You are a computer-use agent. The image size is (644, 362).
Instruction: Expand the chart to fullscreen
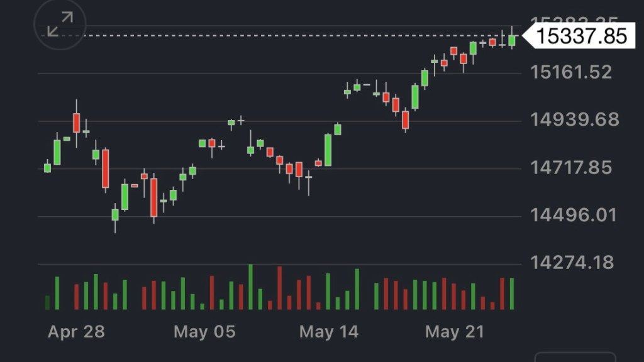click(60, 24)
